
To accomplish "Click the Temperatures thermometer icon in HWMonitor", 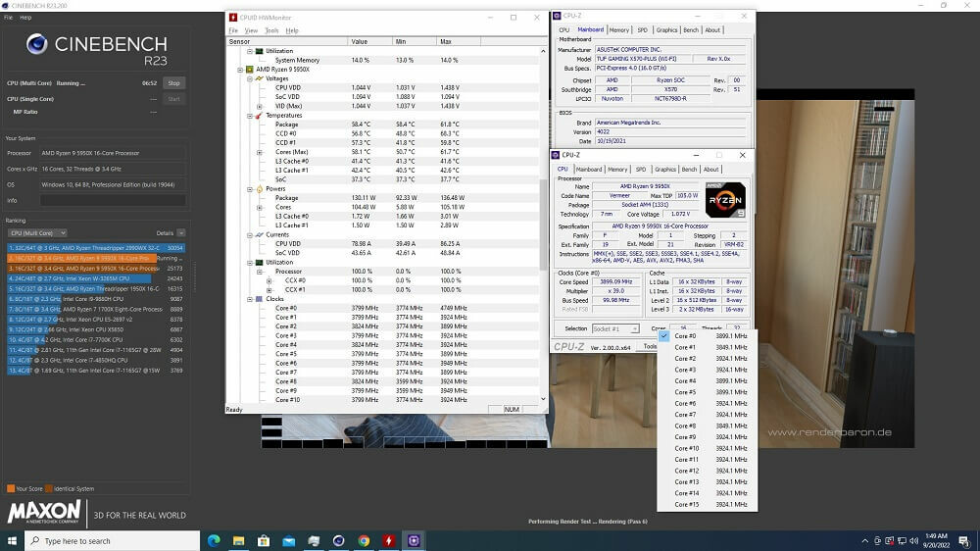I will coord(260,116).
